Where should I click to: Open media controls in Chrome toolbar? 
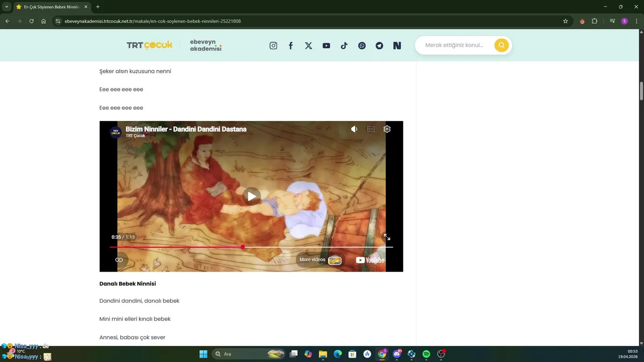[612, 21]
